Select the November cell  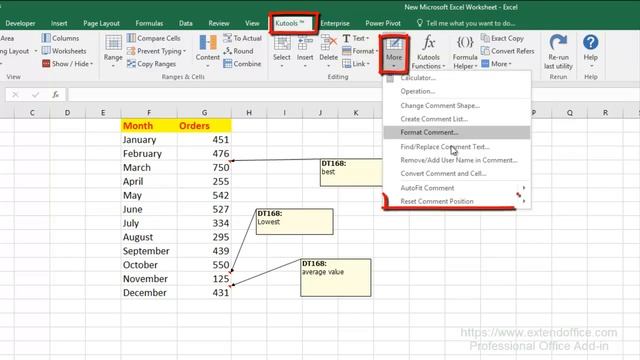(x=149, y=279)
